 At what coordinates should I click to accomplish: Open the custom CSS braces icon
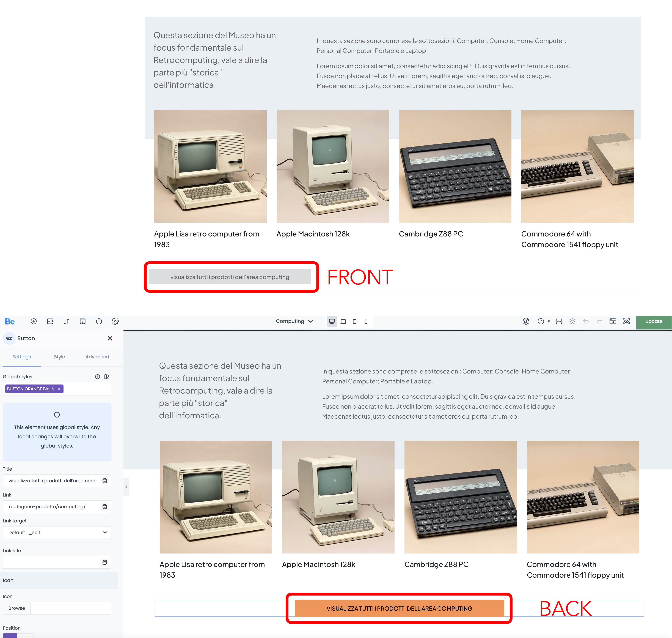[x=559, y=321]
